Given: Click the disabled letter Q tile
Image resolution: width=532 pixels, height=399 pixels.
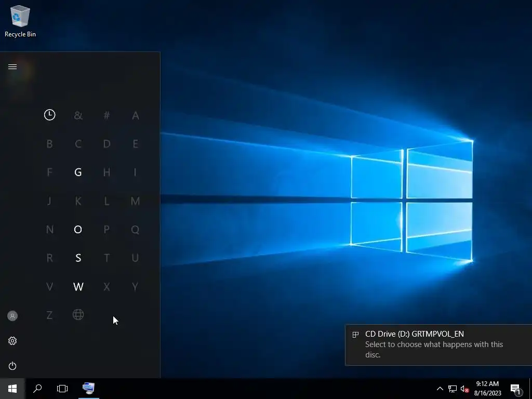Looking at the screenshot, I should coord(136,229).
